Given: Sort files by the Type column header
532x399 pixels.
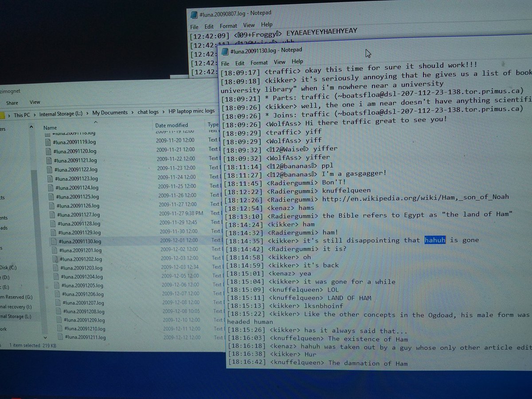Looking at the screenshot, I should click(x=214, y=125).
